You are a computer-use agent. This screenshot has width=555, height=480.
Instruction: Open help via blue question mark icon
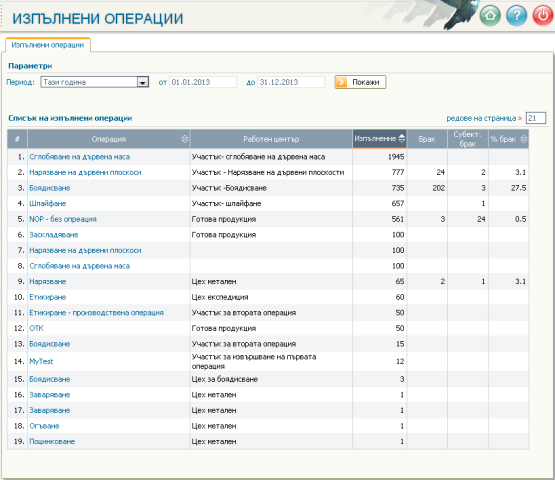(x=516, y=15)
